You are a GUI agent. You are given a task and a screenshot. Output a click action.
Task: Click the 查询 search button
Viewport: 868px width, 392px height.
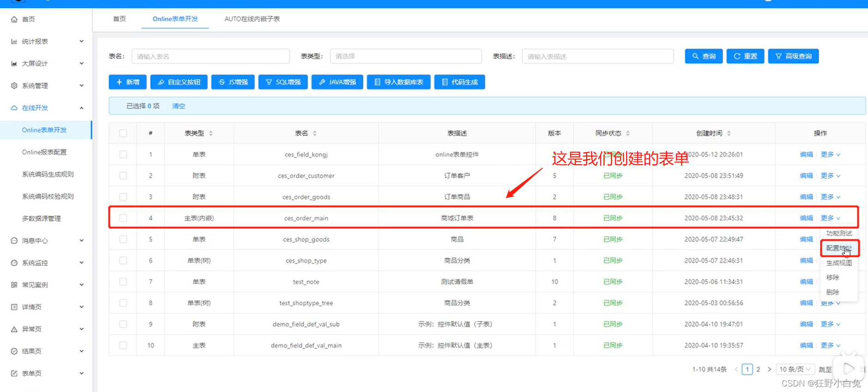[704, 56]
